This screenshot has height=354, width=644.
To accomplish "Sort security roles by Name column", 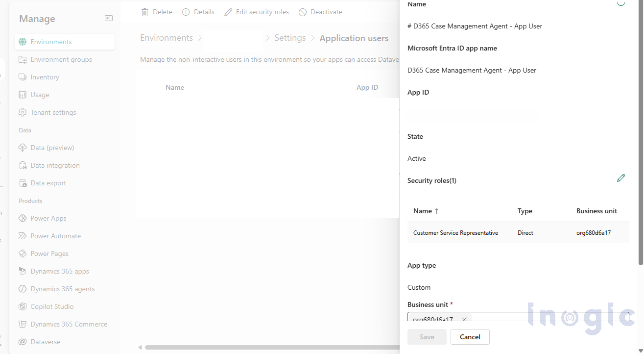I will pos(426,211).
